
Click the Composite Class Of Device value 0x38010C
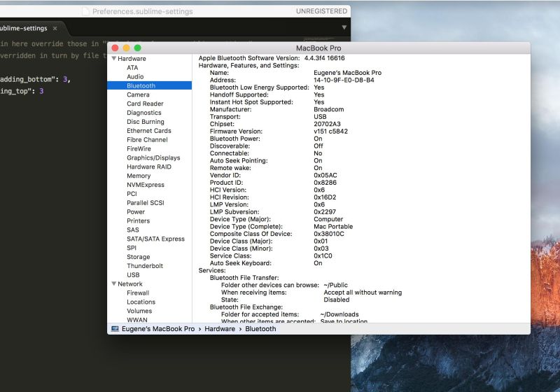tap(328, 234)
